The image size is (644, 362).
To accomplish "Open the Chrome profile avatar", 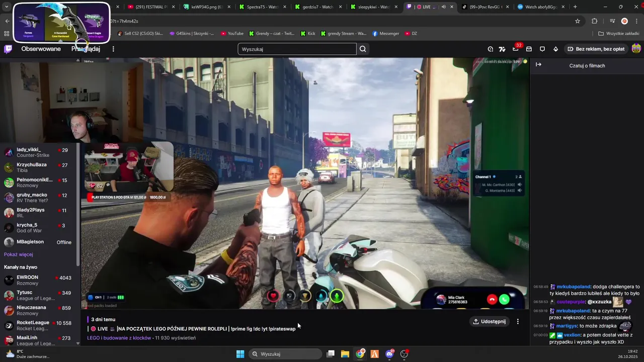I will [x=624, y=21].
